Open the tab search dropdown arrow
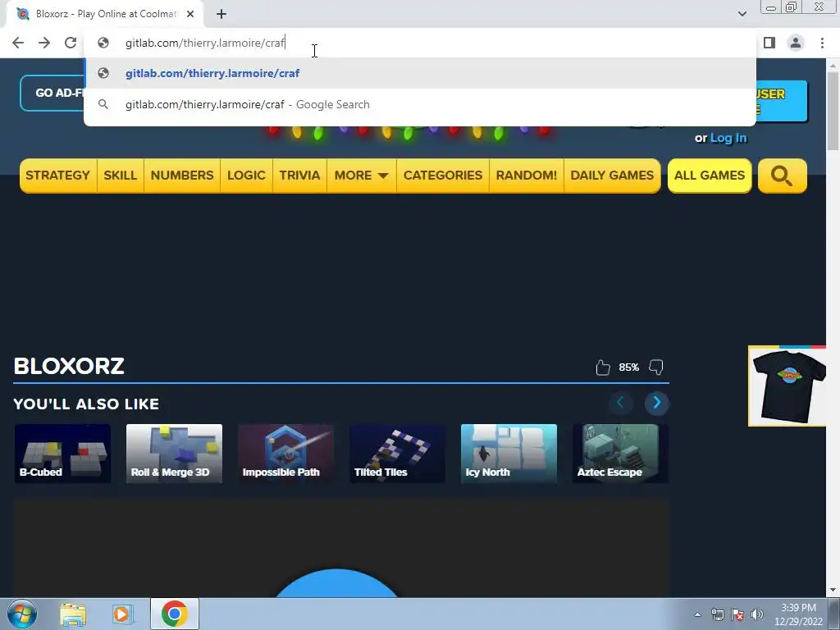 742,14
